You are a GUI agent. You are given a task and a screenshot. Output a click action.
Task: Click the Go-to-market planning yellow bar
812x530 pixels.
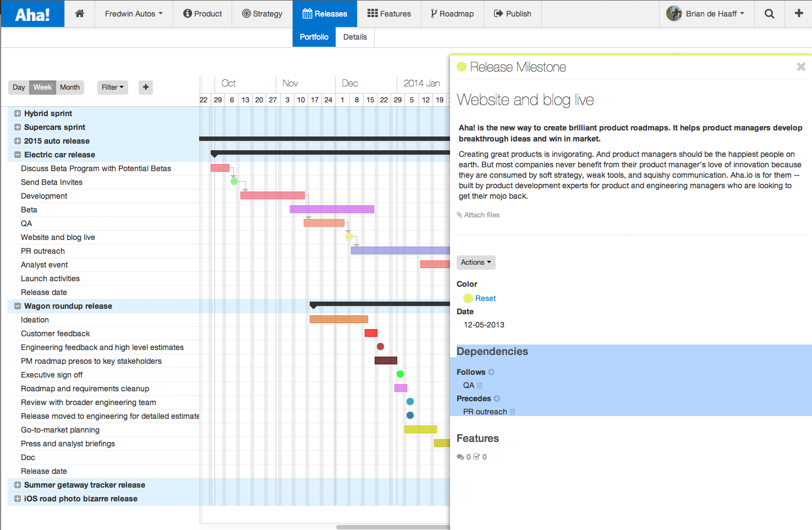(420, 429)
